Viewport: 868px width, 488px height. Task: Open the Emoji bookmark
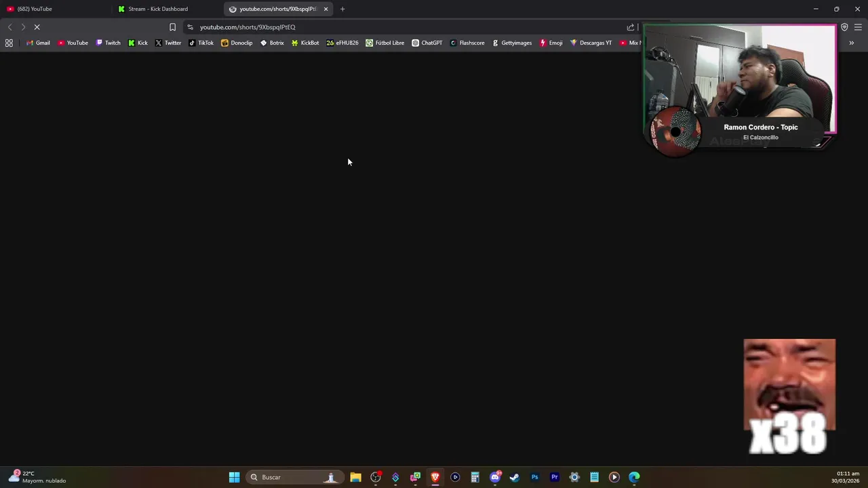pyautogui.click(x=551, y=43)
